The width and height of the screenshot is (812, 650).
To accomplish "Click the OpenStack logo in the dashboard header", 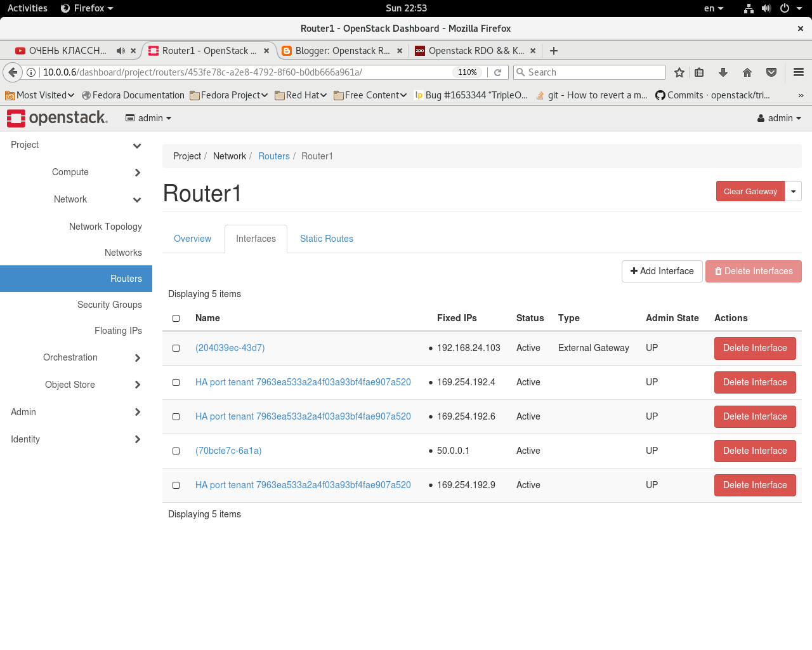I will 58,117.
